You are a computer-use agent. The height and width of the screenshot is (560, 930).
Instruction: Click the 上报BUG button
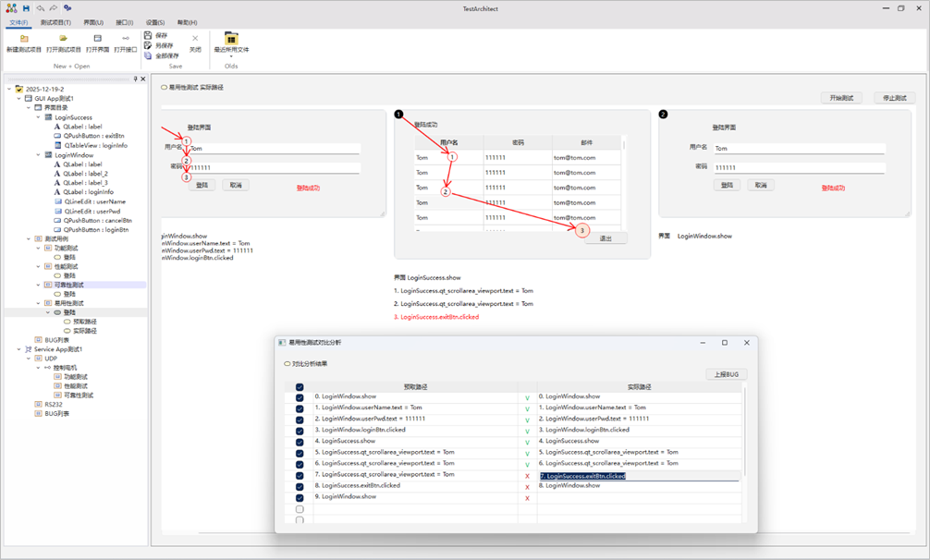point(726,374)
